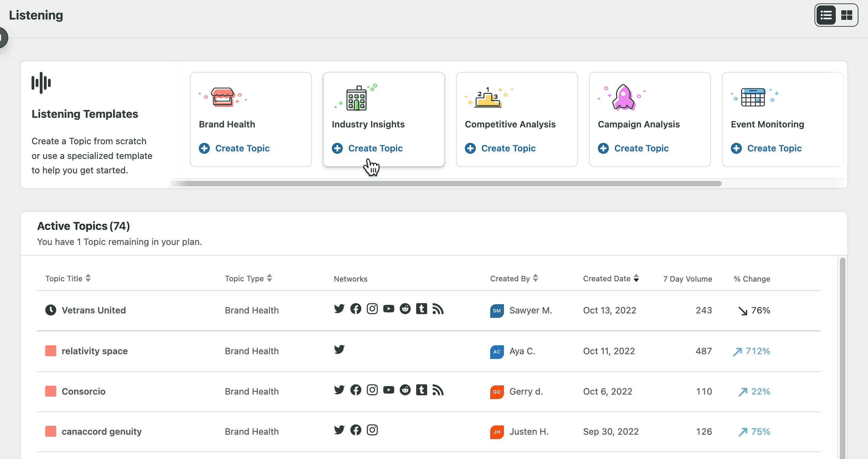868x459 pixels.
Task: Open the relativity space topic
Action: 95,351
